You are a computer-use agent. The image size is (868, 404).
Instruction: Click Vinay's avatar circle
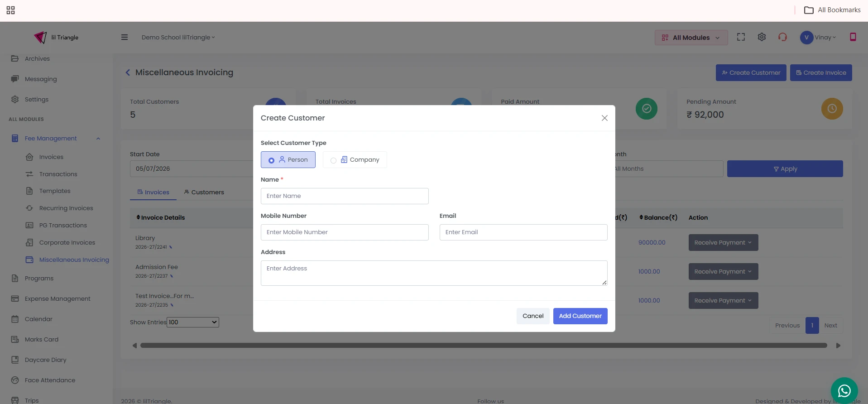pyautogui.click(x=806, y=38)
